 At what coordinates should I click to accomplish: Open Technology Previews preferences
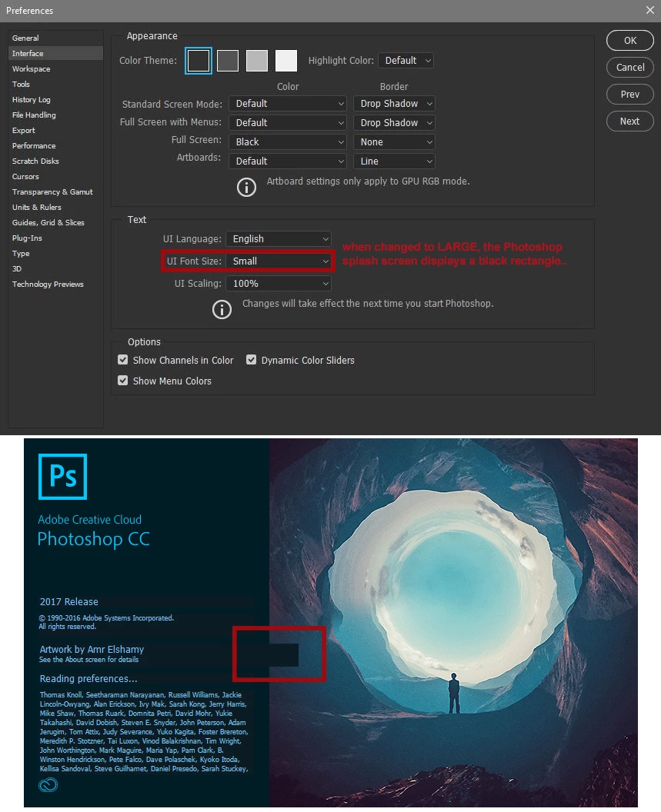55,285
